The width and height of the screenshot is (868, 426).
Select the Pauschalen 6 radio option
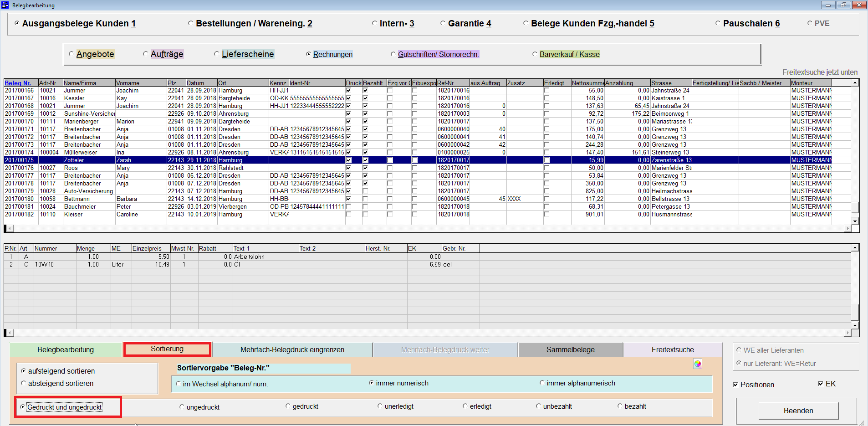coord(718,23)
